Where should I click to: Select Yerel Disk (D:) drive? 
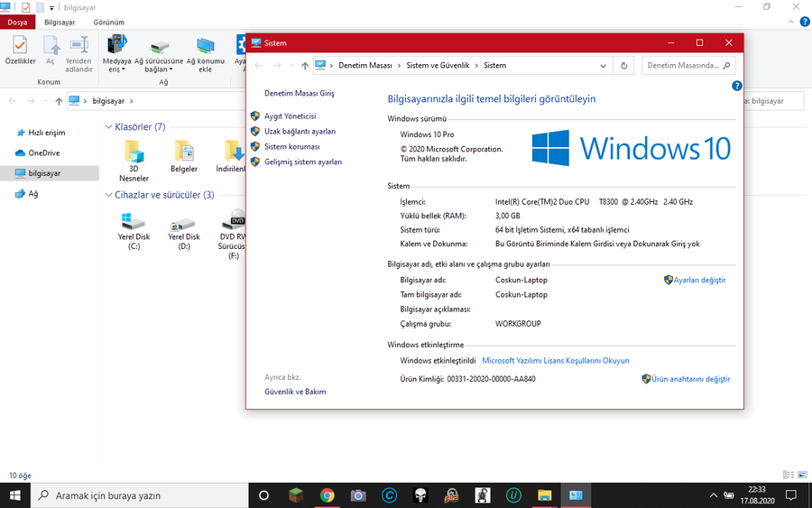coord(184,231)
